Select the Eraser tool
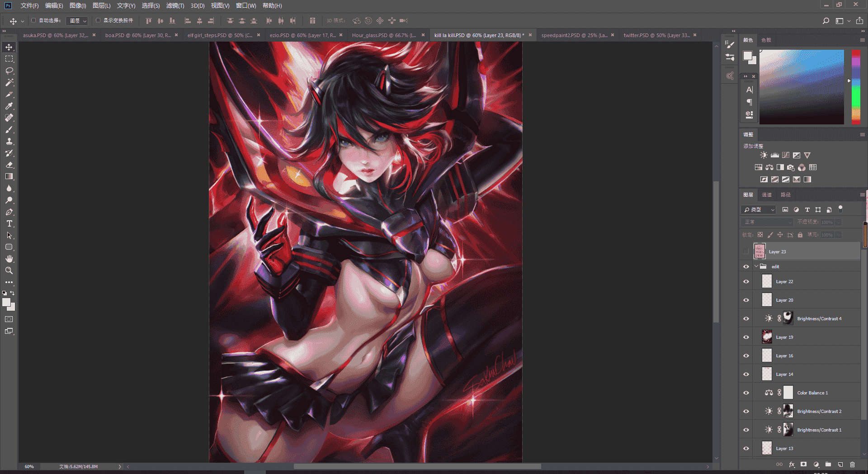 point(9,165)
